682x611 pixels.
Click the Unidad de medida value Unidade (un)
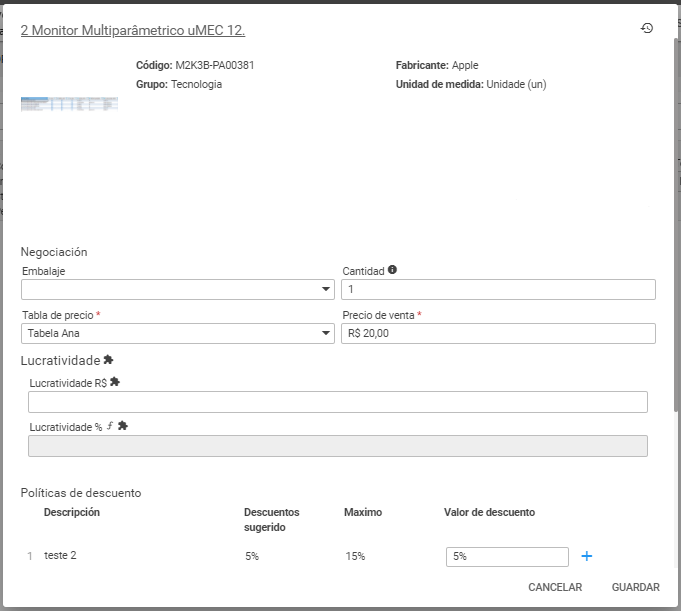(x=516, y=84)
